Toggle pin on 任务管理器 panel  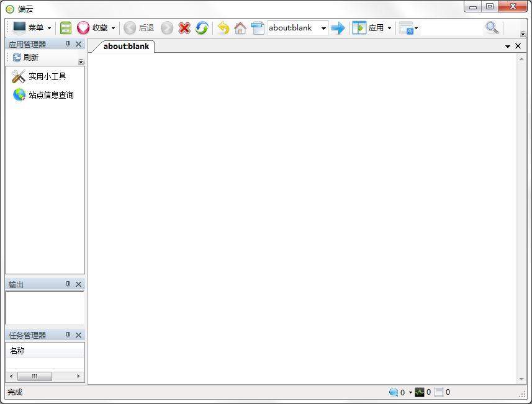68,335
